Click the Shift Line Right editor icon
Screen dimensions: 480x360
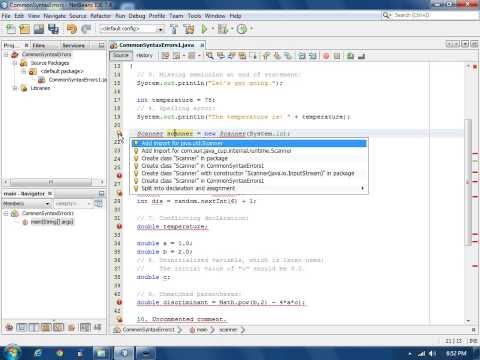(x=313, y=56)
